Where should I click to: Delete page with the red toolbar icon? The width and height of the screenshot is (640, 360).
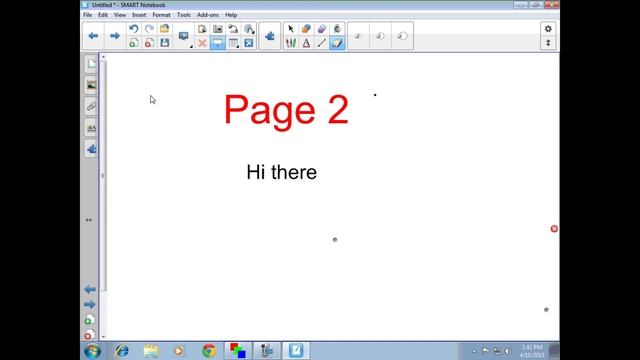(x=149, y=43)
